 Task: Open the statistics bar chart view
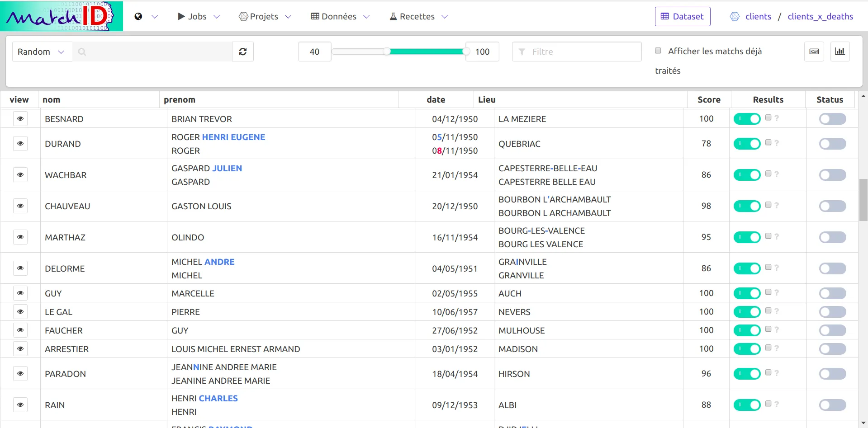coord(840,52)
